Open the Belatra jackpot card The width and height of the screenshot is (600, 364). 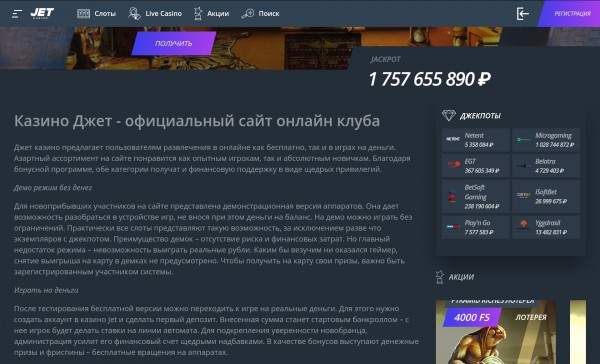[546, 166]
